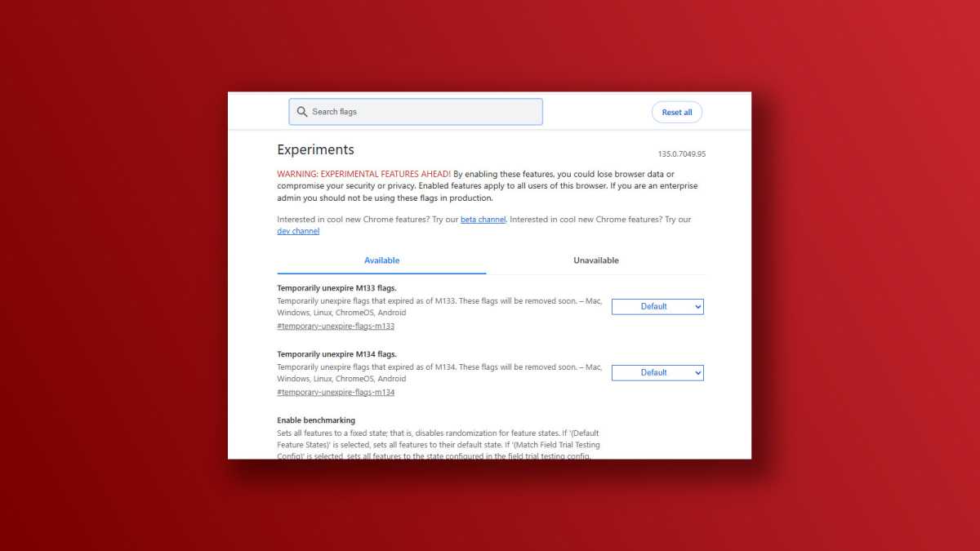This screenshot has width=980, height=551.
Task: Click the #temporary-unexpire-flags-m134 anchor link
Action: 336,392
